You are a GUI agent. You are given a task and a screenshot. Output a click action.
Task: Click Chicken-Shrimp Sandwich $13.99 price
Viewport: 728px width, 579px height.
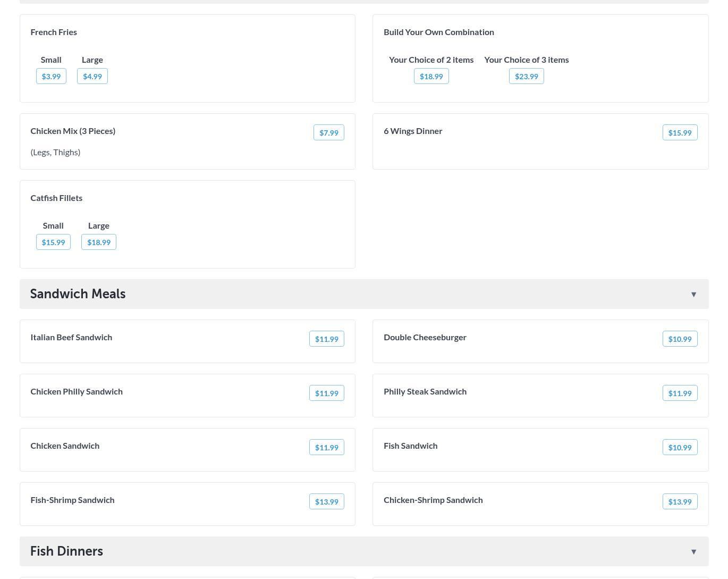pos(680,501)
